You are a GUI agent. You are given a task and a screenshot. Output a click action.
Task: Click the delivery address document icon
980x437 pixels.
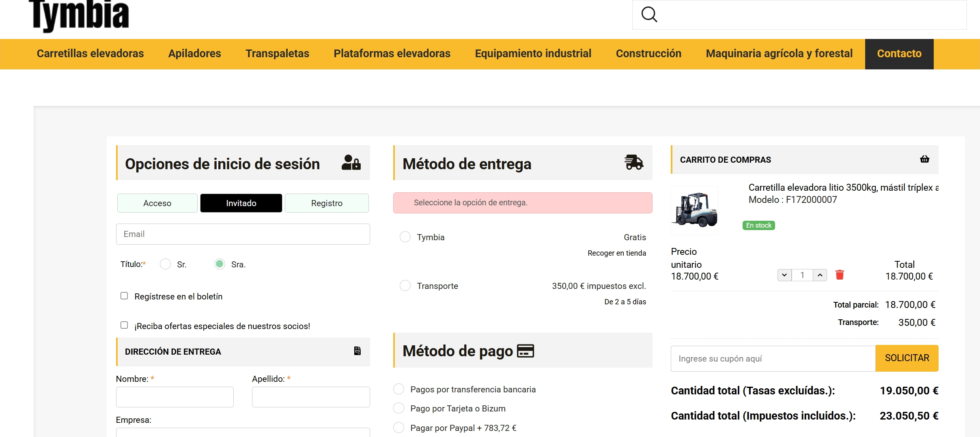[x=357, y=351]
